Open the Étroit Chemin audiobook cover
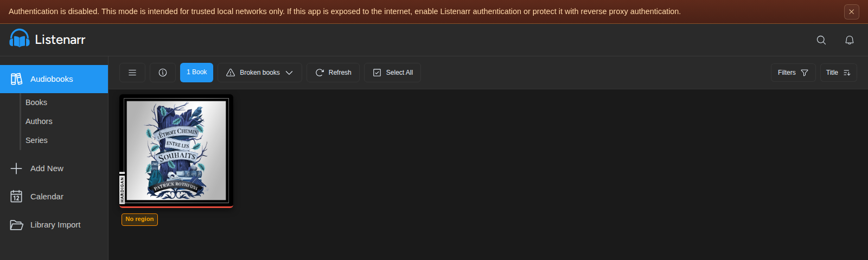Image resolution: width=868 pixels, height=260 pixels. 176,151
